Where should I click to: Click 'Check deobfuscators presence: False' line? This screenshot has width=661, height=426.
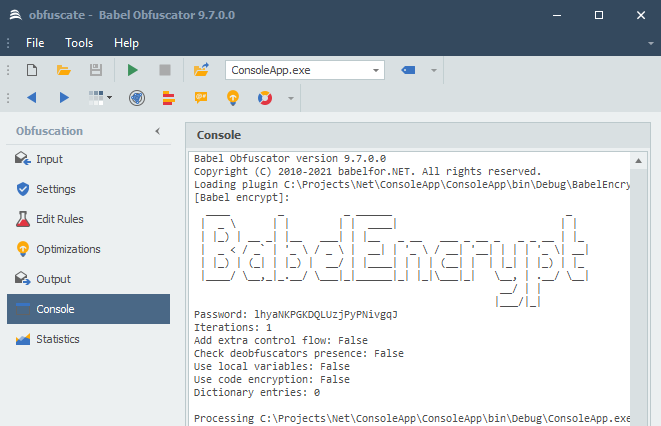point(298,354)
